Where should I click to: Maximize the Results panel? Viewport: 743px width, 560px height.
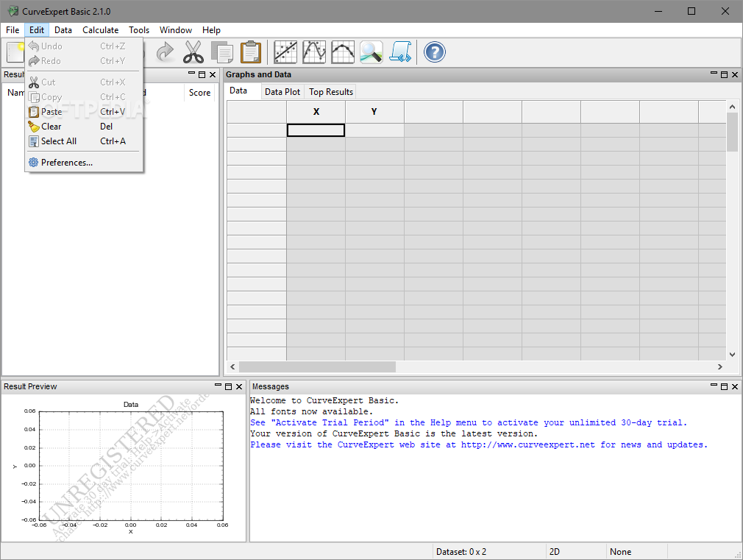pos(202,74)
